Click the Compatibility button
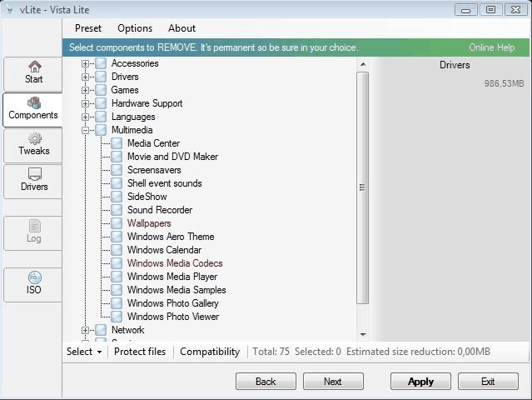 [210, 352]
